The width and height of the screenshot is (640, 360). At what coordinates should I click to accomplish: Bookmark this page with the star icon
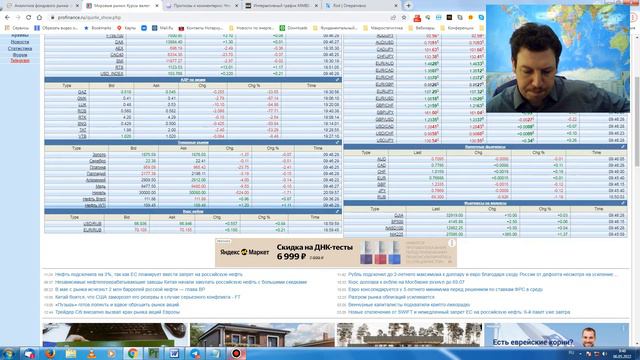point(404,18)
